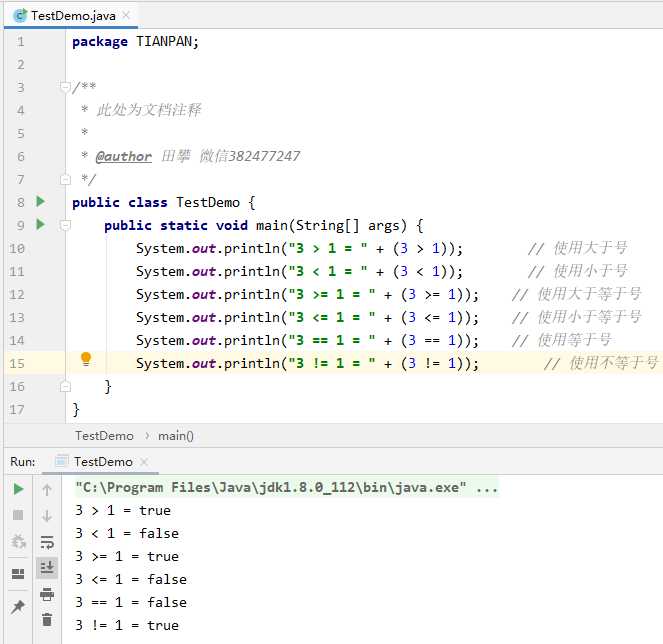This screenshot has width=663, height=644.
Task: Print the console output
Action: coord(47,594)
